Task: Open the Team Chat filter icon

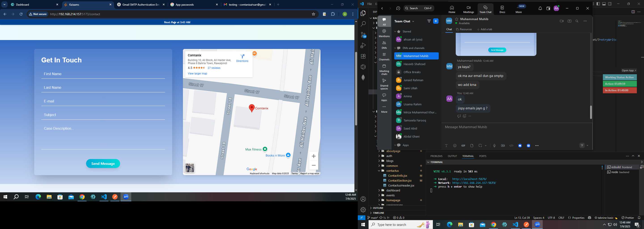Action: pyautogui.click(x=429, y=21)
